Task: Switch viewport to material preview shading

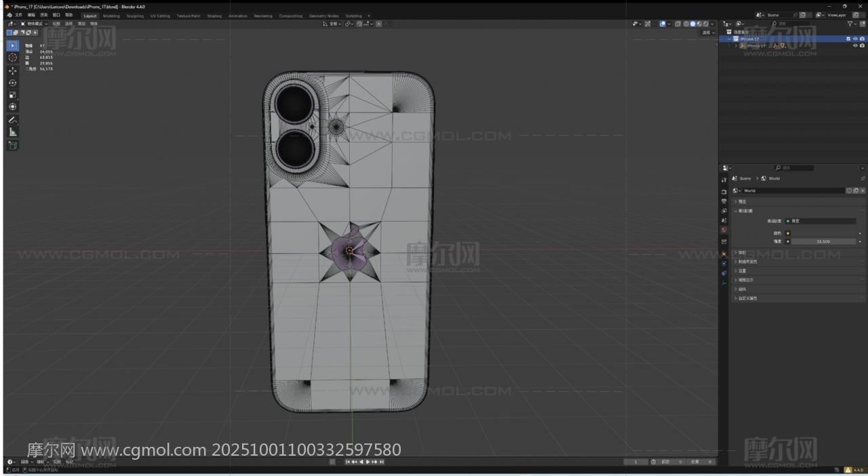Action: [x=699, y=24]
